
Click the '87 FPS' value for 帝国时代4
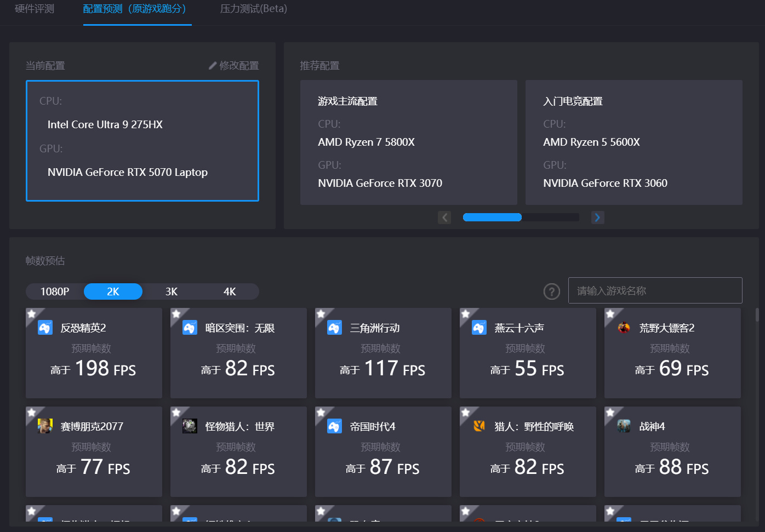[x=395, y=467]
